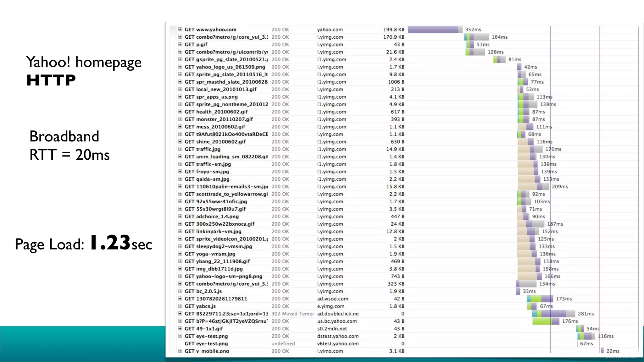This screenshot has width=644, height=362.
Task: Expand the GET 1307820281179811 request
Action: coord(180,299)
